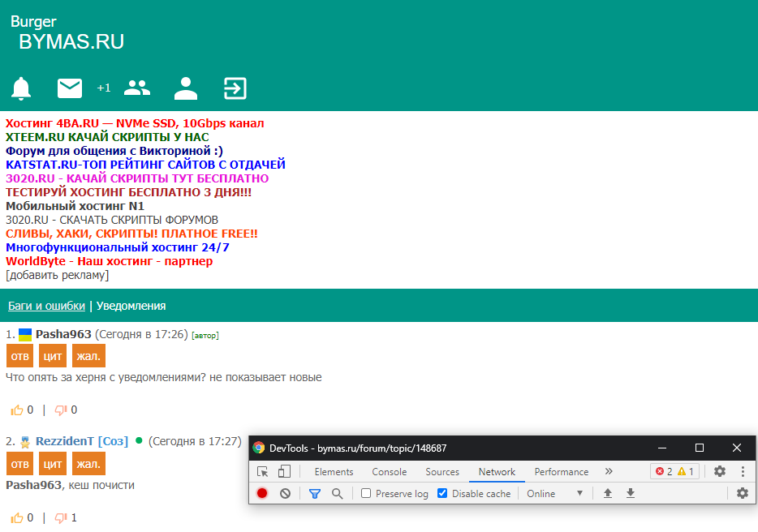Enable the Preserve log checkbox
This screenshot has height=532, width=758.
[366, 493]
